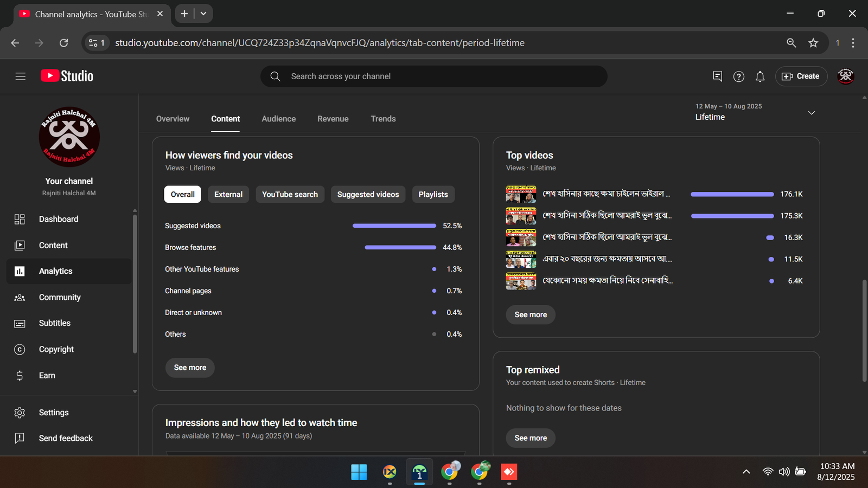The width and height of the screenshot is (868, 488).
Task: Open the Help question mark icon
Action: tap(738, 76)
